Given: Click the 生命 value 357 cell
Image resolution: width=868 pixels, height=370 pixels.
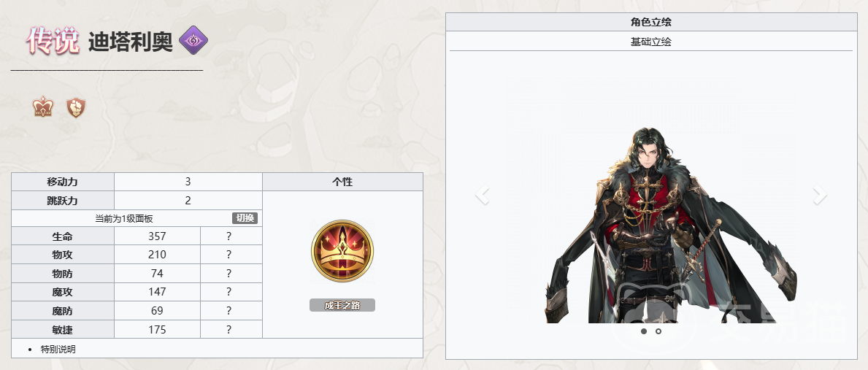Looking at the screenshot, I should (x=157, y=236).
